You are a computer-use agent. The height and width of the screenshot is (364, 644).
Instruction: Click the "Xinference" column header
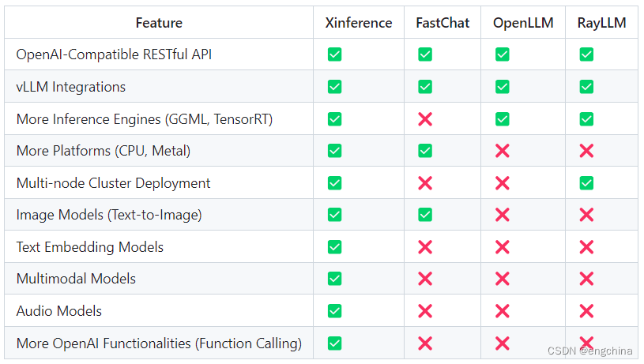pos(359,23)
